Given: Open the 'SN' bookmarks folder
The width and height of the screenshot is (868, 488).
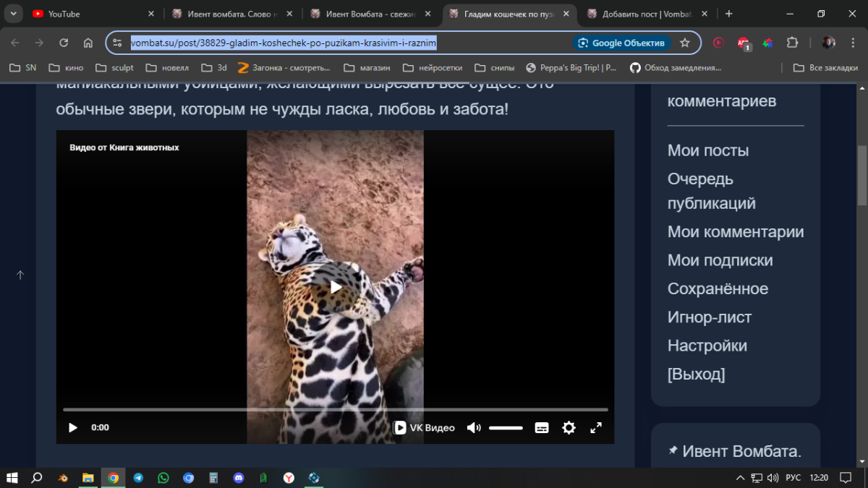Looking at the screenshot, I should 22,68.
